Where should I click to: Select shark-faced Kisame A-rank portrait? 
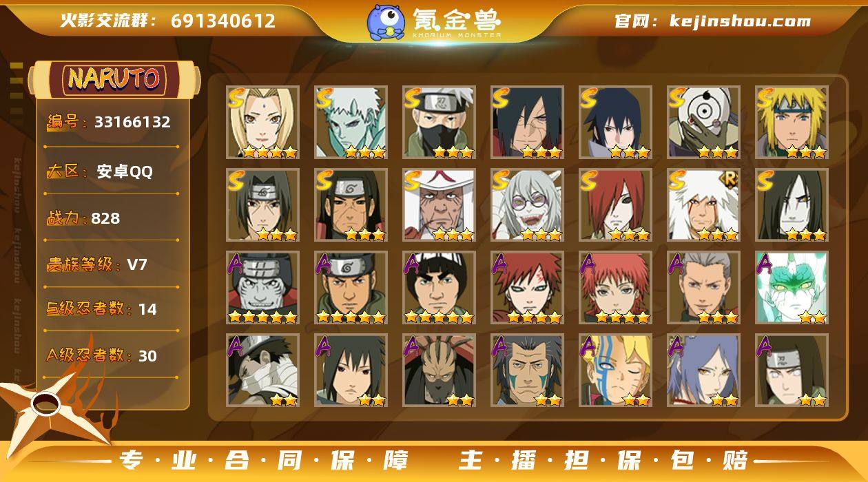pos(262,288)
